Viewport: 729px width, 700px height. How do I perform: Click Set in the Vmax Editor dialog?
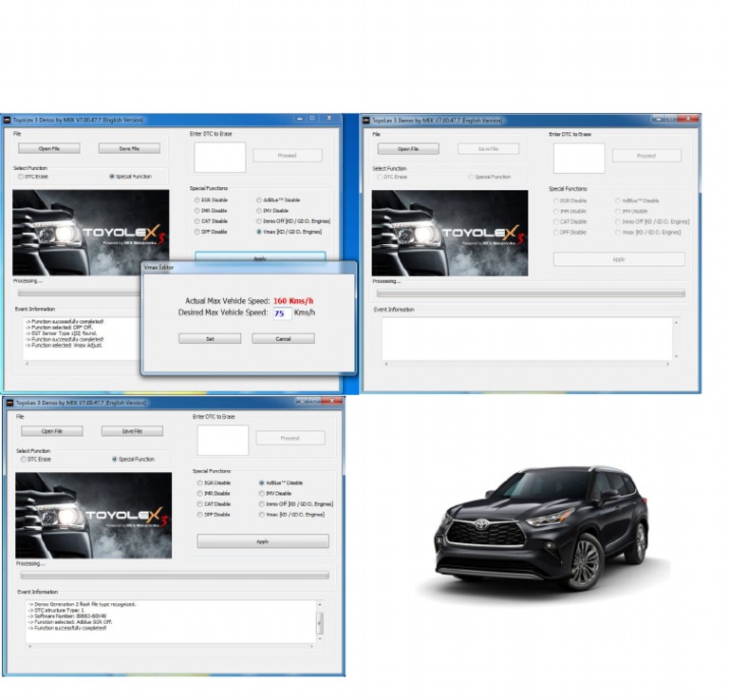(x=210, y=339)
